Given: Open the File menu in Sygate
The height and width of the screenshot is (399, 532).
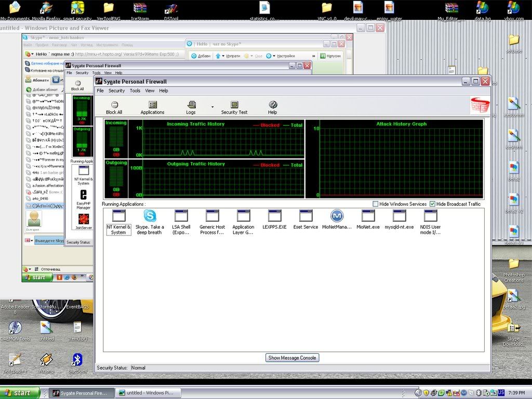Looking at the screenshot, I should tap(100, 90).
